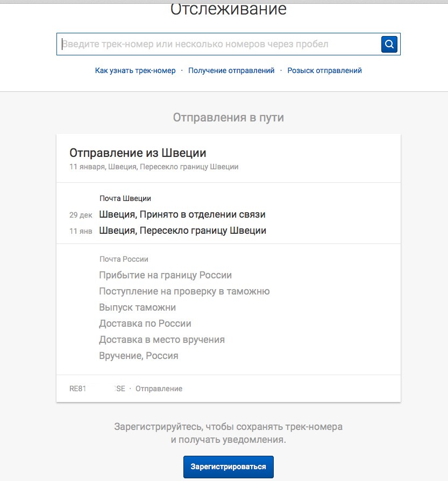Select the 'Принято в отделении связи' status row
Image resolution: width=448 pixels, height=481 pixels.
182,214
